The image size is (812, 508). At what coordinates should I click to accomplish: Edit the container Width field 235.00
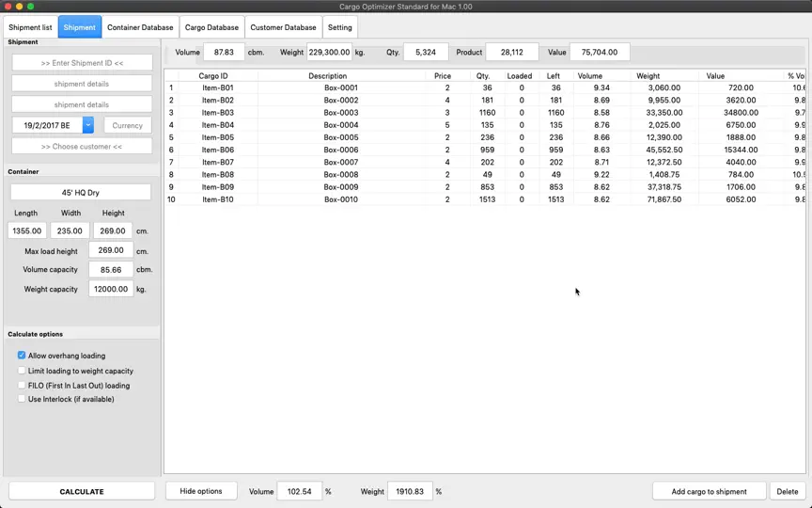70,230
